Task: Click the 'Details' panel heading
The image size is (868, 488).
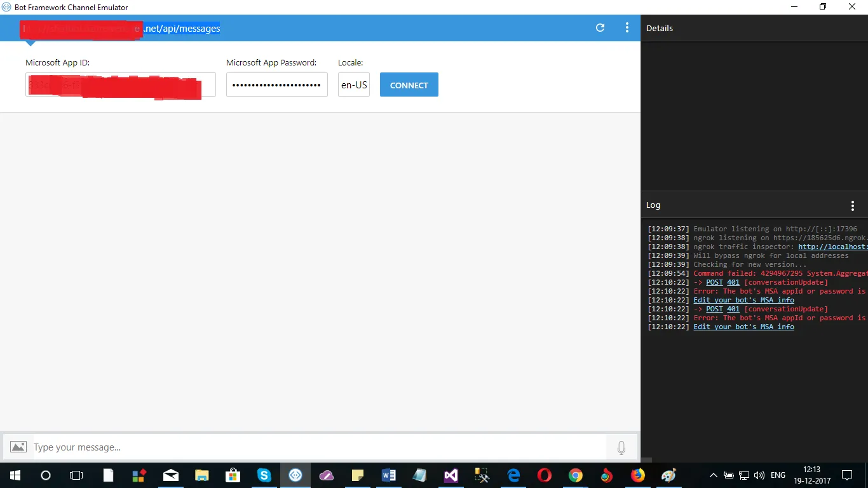Action: pyautogui.click(x=660, y=28)
